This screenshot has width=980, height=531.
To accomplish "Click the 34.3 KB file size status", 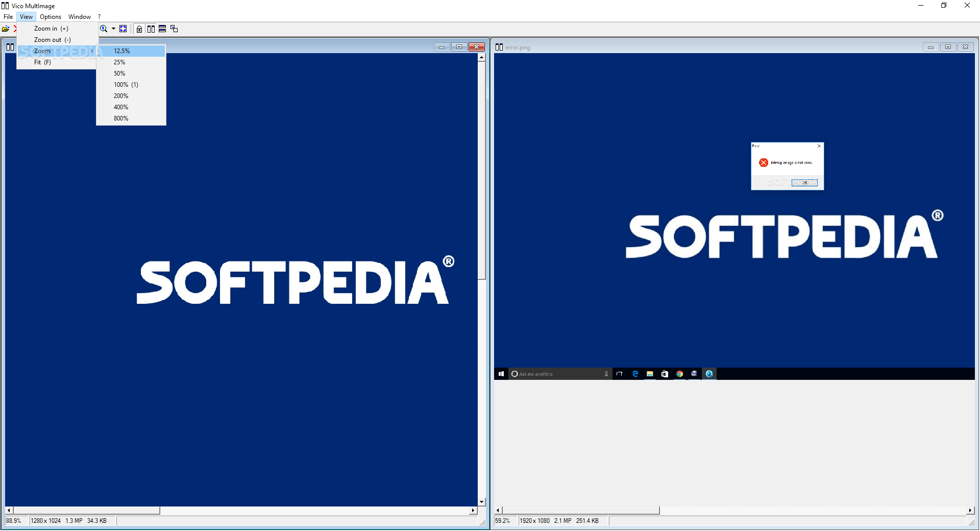I will [x=97, y=521].
